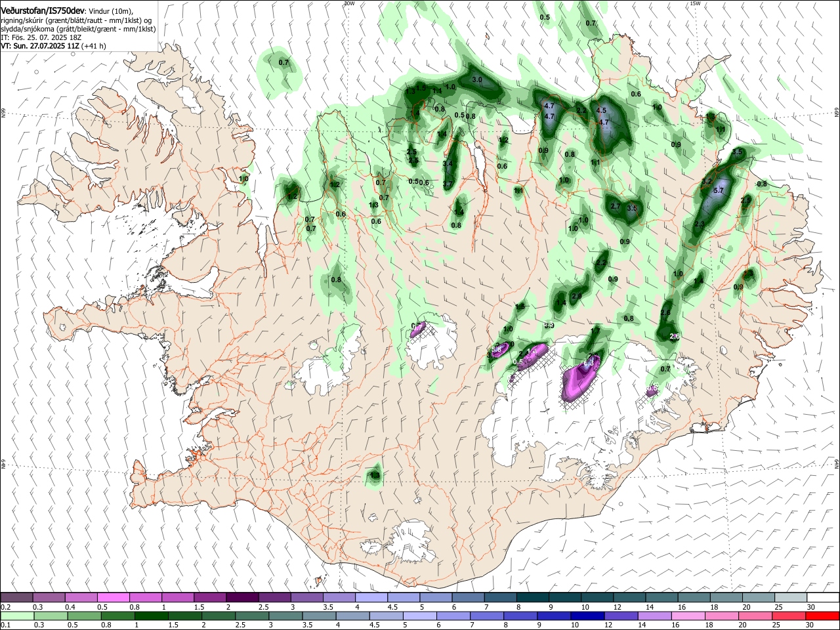
Task: Click the bright pink 0.5–0.8 snow legend swatch
Action: click(113, 597)
